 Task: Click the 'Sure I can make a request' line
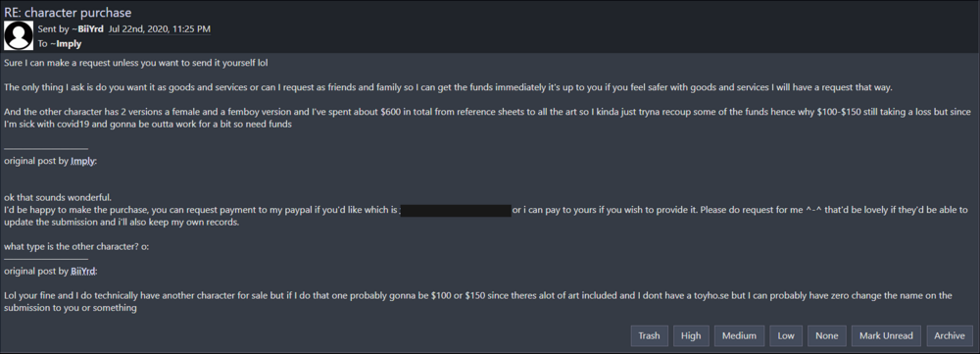pyautogui.click(x=136, y=63)
